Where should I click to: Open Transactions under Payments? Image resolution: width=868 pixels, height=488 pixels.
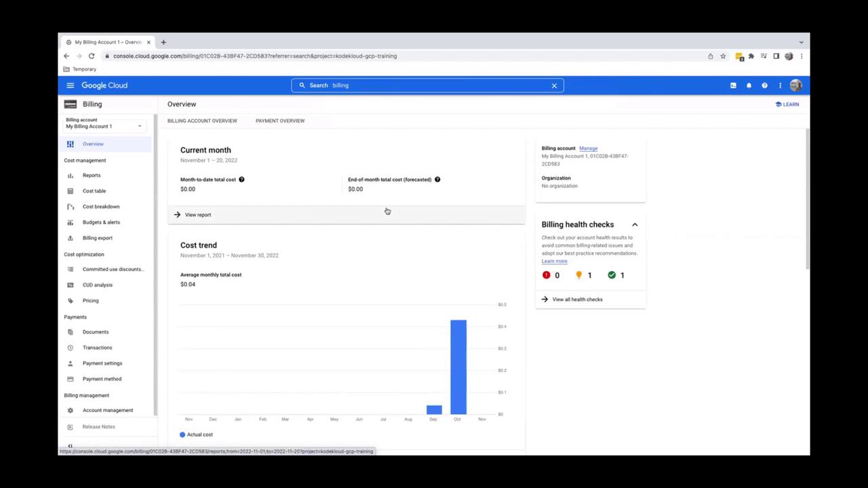tap(98, 348)
